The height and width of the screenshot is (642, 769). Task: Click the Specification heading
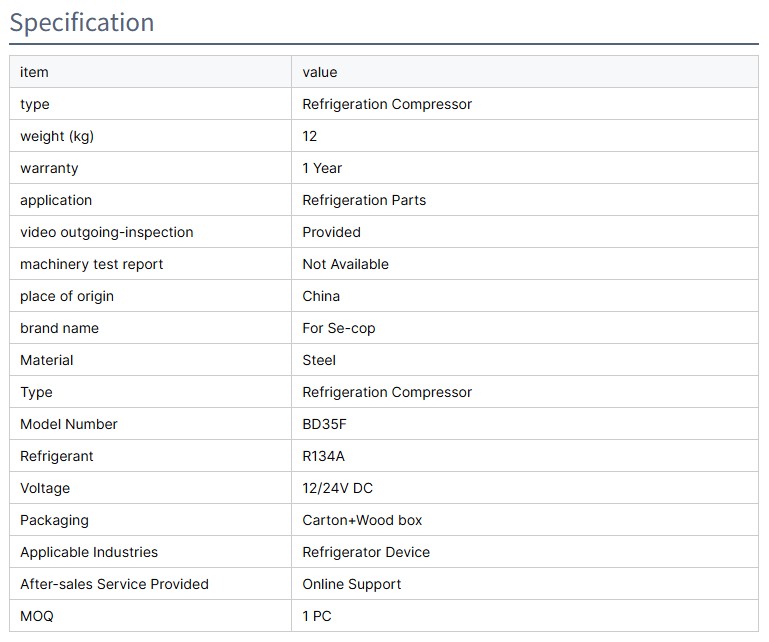82,22
